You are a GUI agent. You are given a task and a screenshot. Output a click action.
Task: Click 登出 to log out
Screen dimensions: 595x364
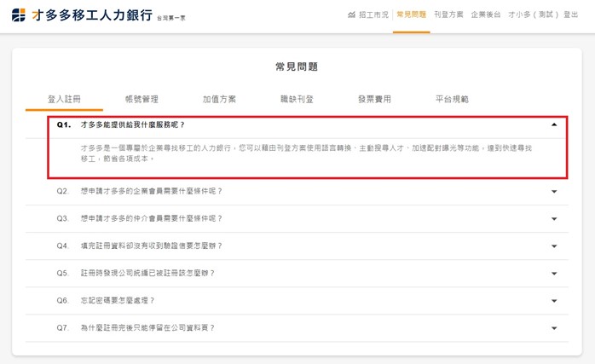coord(571,15)
